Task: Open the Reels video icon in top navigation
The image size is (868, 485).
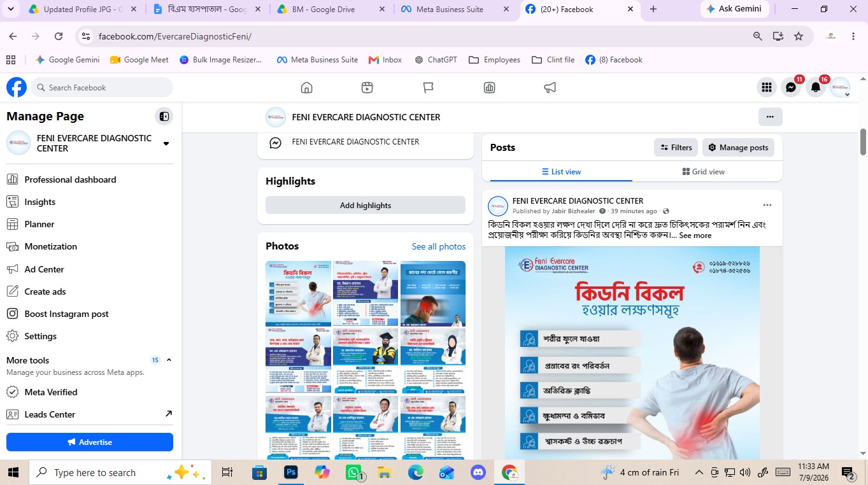Action: point(367,87)
